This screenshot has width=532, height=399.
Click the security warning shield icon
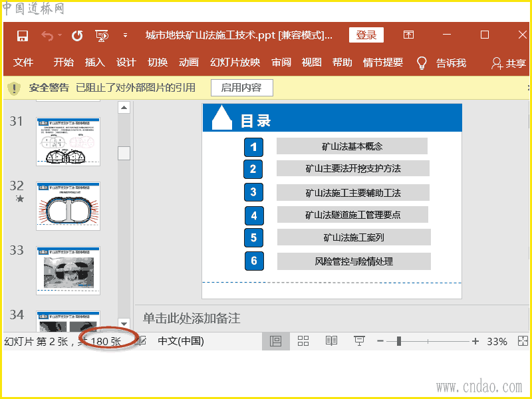(14, 88)
